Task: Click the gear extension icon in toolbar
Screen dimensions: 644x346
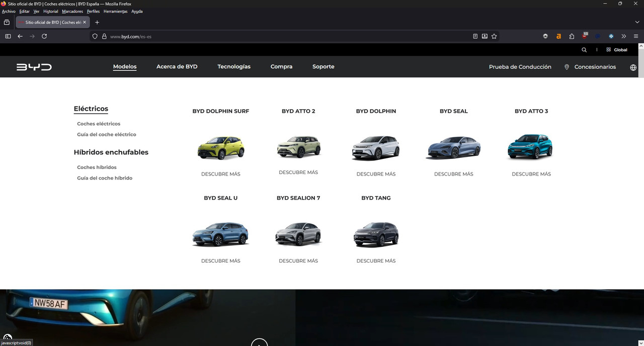Action: click(545, 36)
